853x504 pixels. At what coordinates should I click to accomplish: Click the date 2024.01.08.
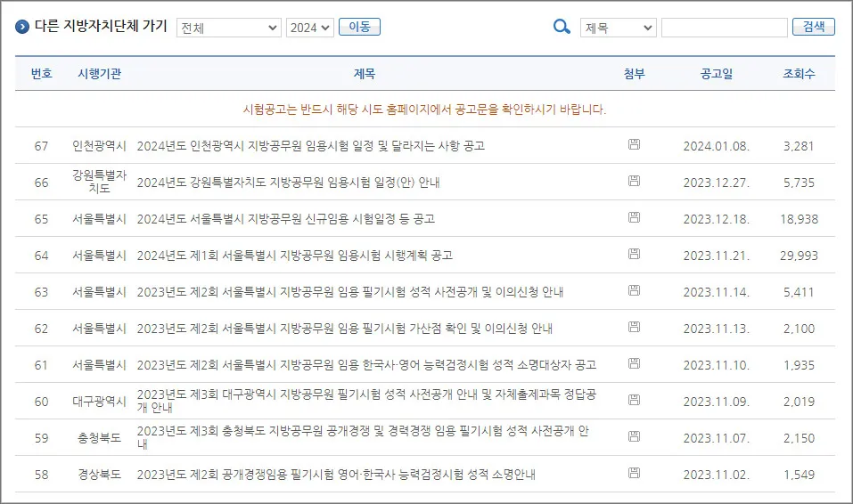717,146
